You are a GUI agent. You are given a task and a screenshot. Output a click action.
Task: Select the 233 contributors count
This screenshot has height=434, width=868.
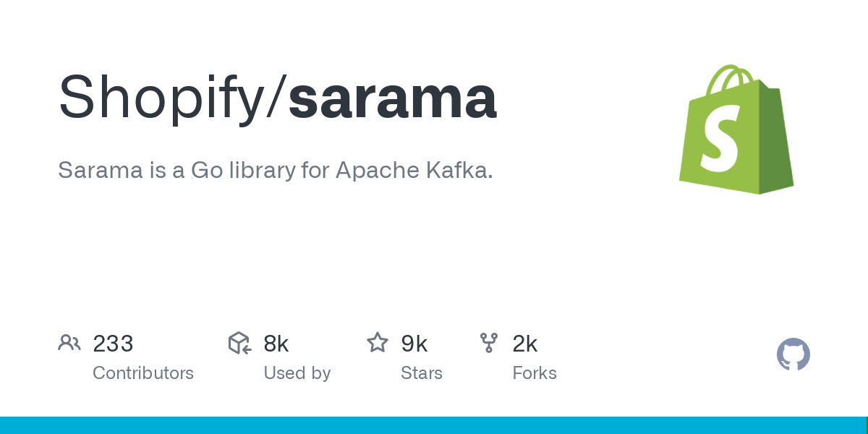click(x=113, y=344)
